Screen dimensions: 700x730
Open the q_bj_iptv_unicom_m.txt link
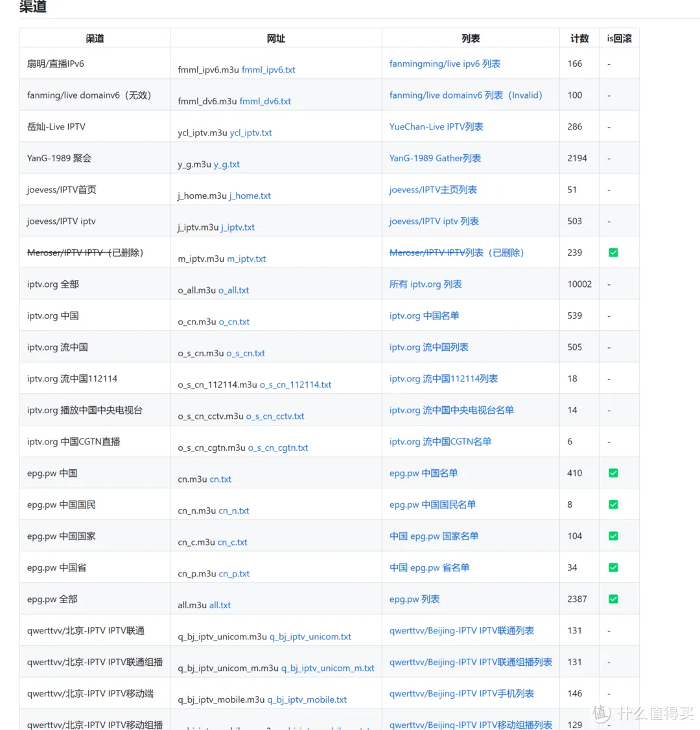(327, 668)
